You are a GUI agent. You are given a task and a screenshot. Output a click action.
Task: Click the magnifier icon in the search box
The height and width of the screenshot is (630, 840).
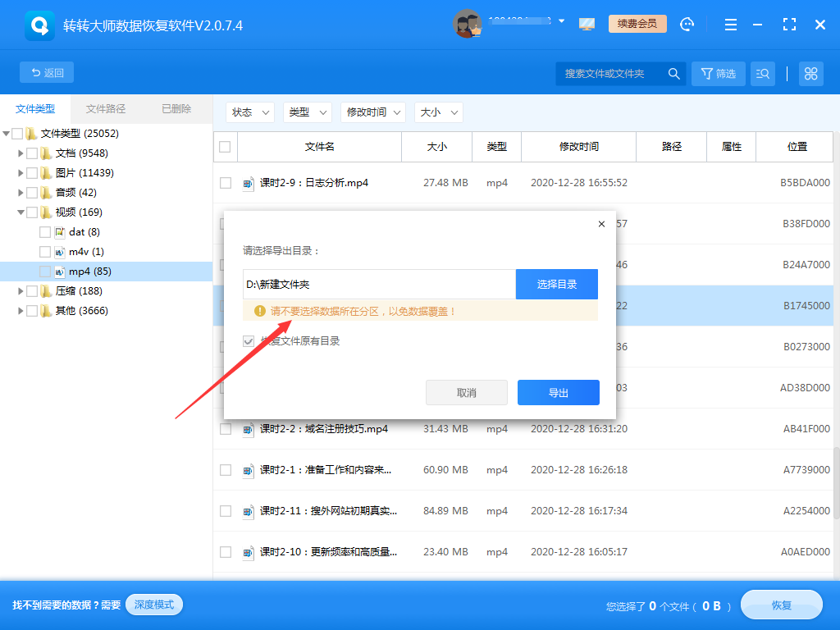pos(673,73)
